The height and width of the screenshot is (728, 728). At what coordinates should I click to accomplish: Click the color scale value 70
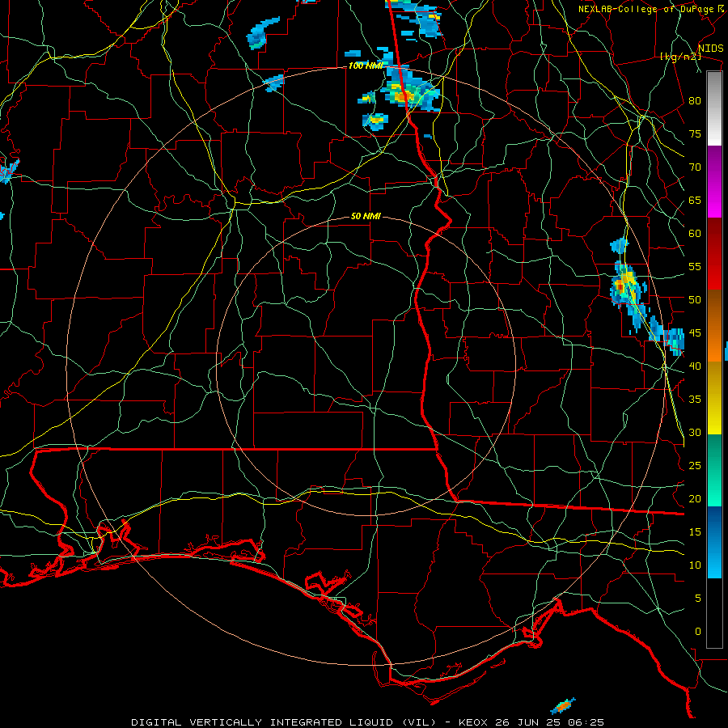(x=695, y=167)
